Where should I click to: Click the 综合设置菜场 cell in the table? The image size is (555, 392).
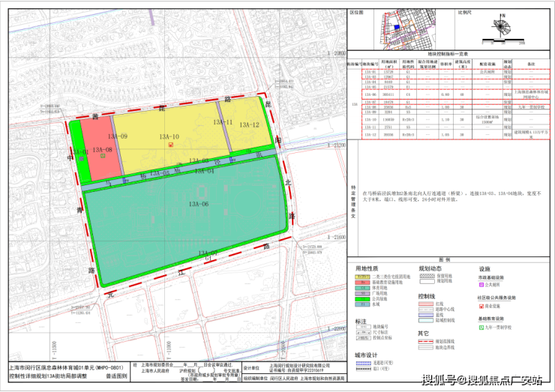pos(487,119)
